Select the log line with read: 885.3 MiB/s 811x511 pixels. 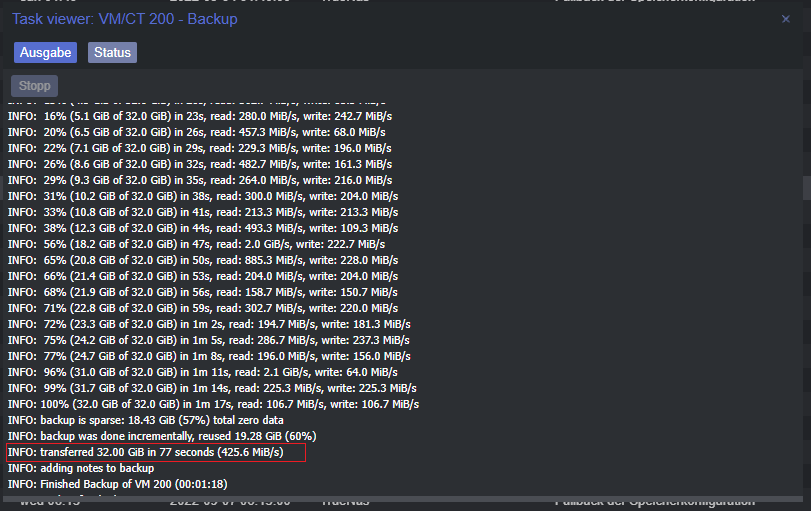tap(203, 261)
